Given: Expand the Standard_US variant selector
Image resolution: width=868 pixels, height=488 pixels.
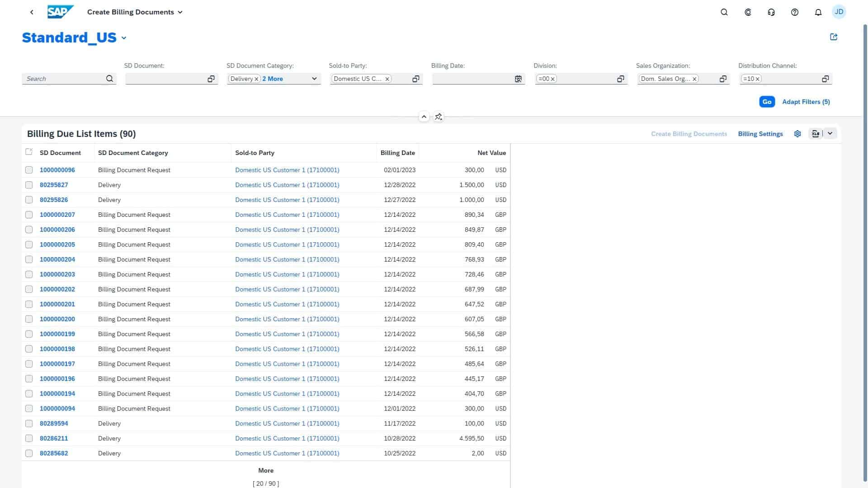Looking at the screenshot, I should (124, 38).
